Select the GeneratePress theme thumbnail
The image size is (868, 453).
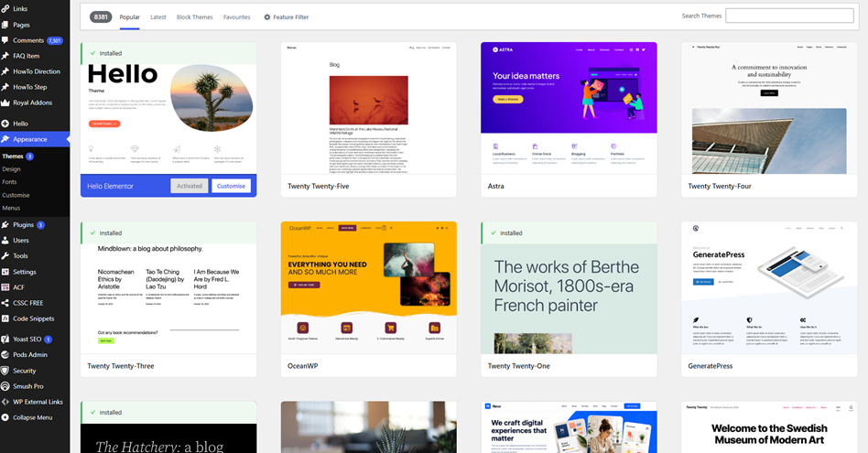769,288
